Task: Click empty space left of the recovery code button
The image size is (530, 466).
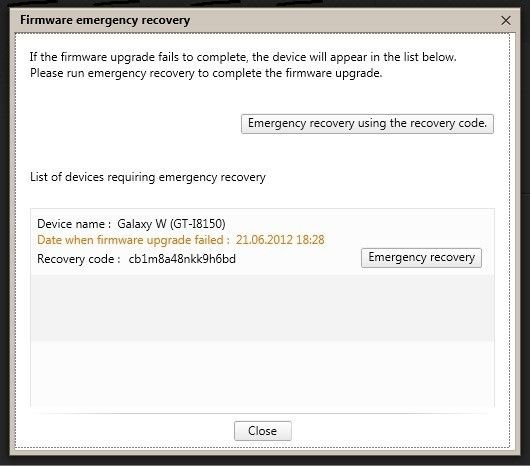Action: click(135, 124)
